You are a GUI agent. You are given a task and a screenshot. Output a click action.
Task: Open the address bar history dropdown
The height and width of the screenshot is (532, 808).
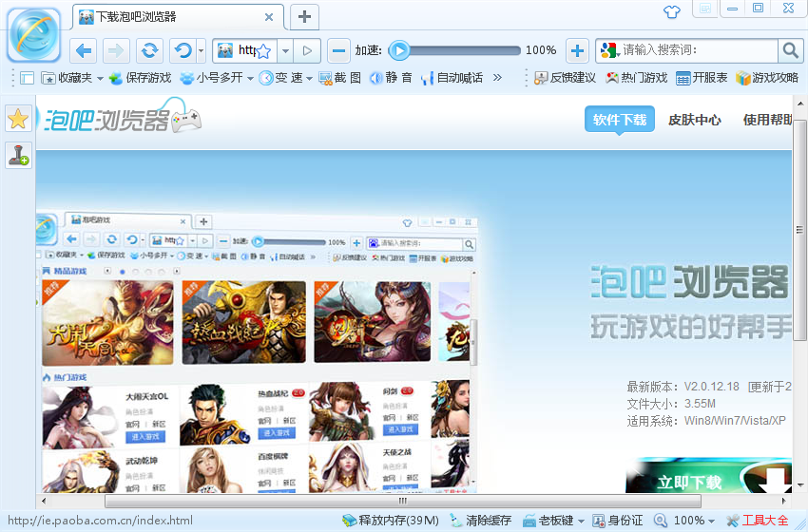(x=285, y=51)
